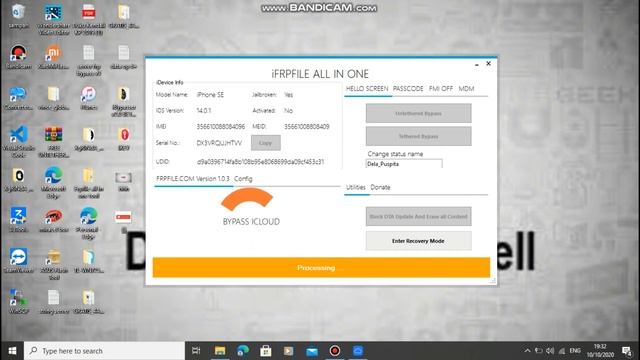Viewport: 640px width, 360px height.
Task: Switch to the PASSCODE tab
Action: click(408, 89)
